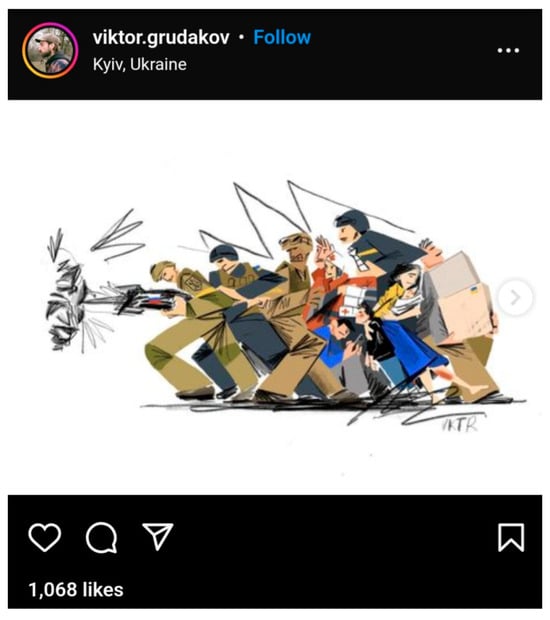Click the artist signature in the illustration
Screen dimensions: 550x620
coord(461,423)
